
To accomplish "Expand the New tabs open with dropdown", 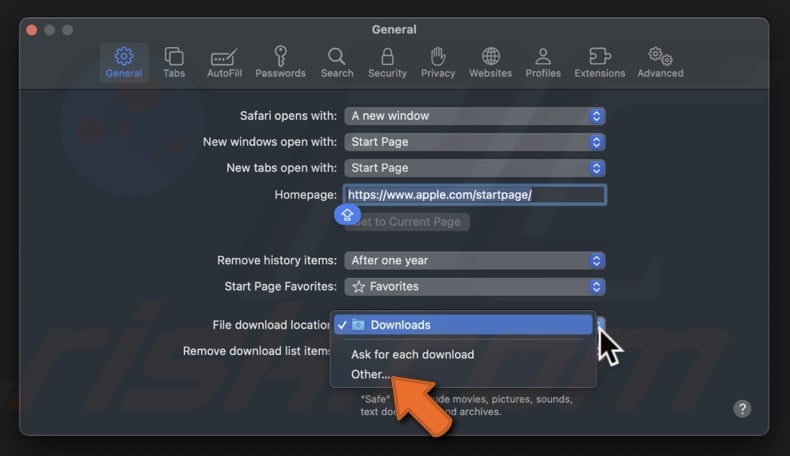I will [x=475, y=168].
